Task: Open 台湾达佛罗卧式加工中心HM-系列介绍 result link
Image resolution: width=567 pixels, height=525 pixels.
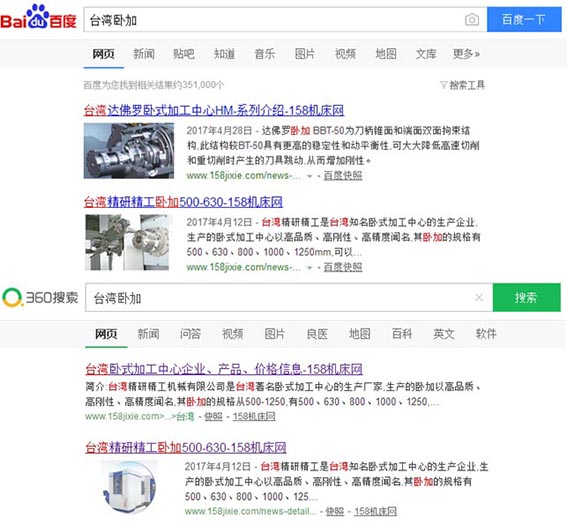Action: click(214, 110)
